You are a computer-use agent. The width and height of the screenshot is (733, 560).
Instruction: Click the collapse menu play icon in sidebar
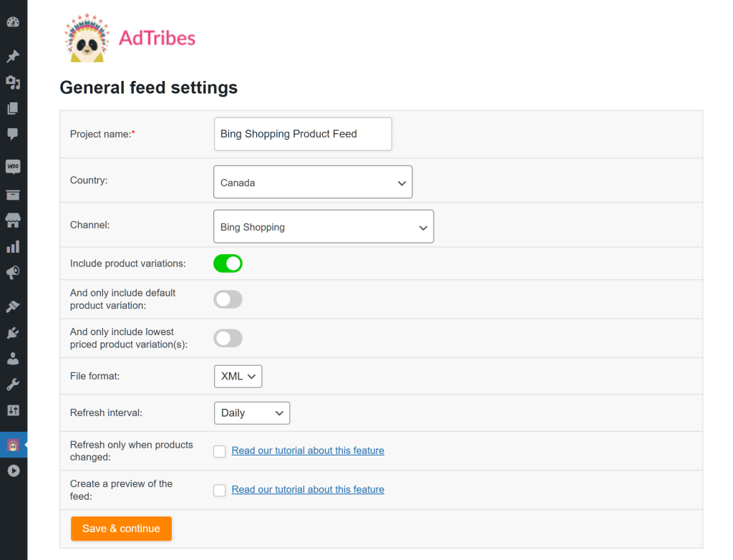point(14,470)
